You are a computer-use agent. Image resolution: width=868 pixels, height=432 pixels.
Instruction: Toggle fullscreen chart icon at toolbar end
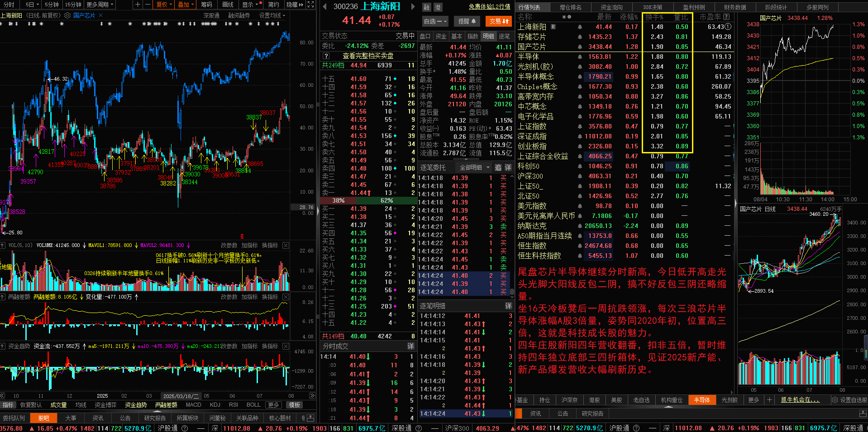[x=310, y=5]
